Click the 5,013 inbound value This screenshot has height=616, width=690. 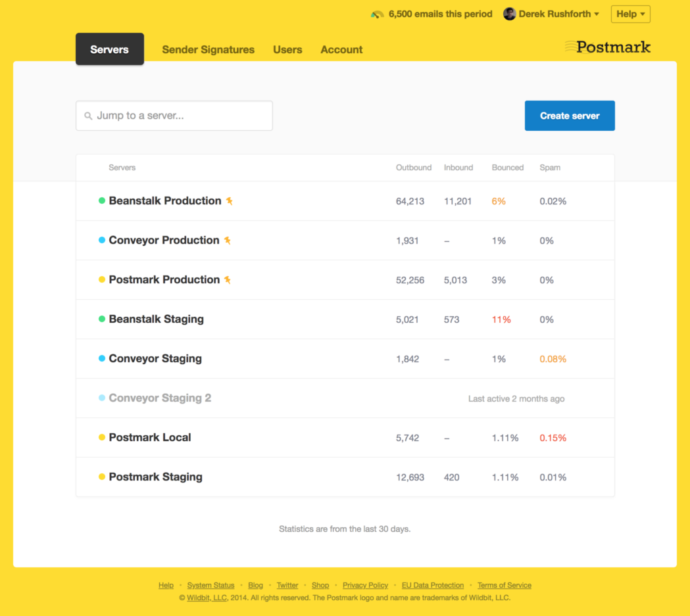pyautogui.click(x=455, y=280)
